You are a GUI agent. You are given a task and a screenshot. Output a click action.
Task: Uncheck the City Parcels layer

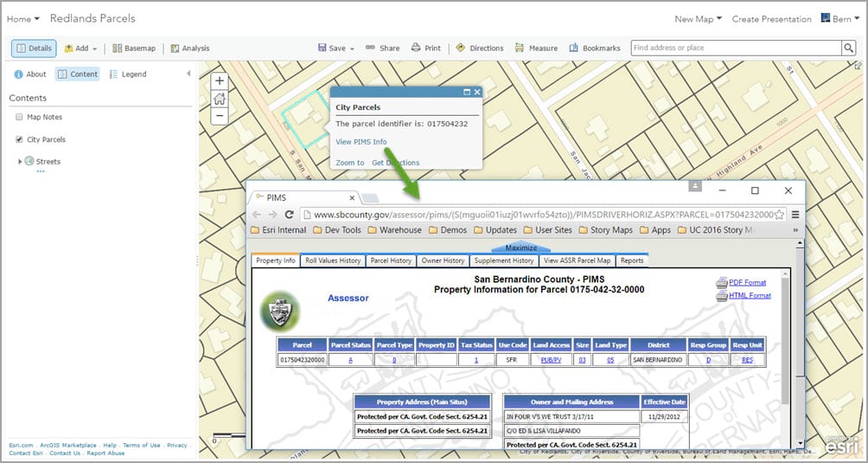[x=19, y=139]
